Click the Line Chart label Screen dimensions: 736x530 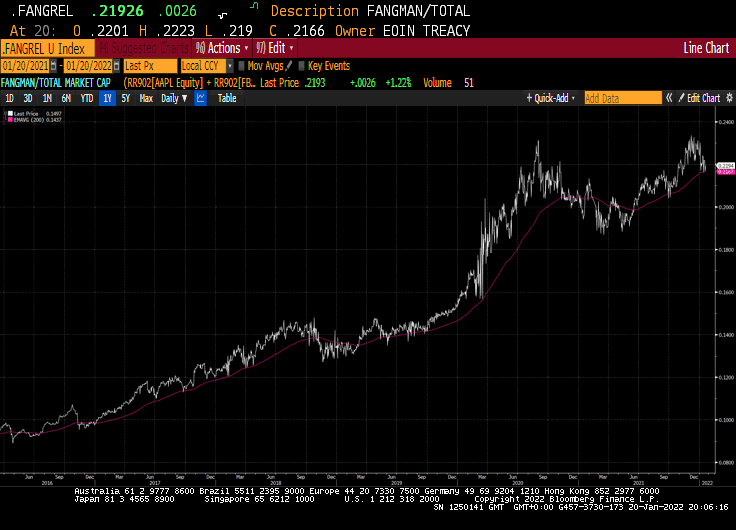[x=706, y=48]
